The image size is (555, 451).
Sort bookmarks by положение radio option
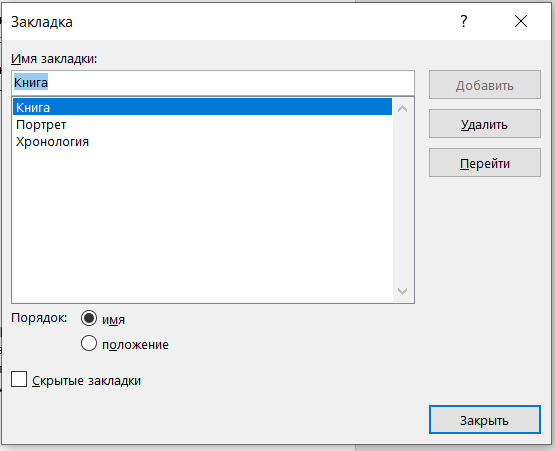point(88,343)
